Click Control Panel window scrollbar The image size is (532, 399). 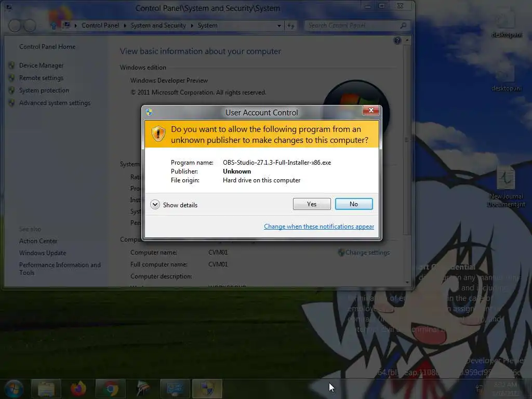pyautogui.click(x=406, y=139)
